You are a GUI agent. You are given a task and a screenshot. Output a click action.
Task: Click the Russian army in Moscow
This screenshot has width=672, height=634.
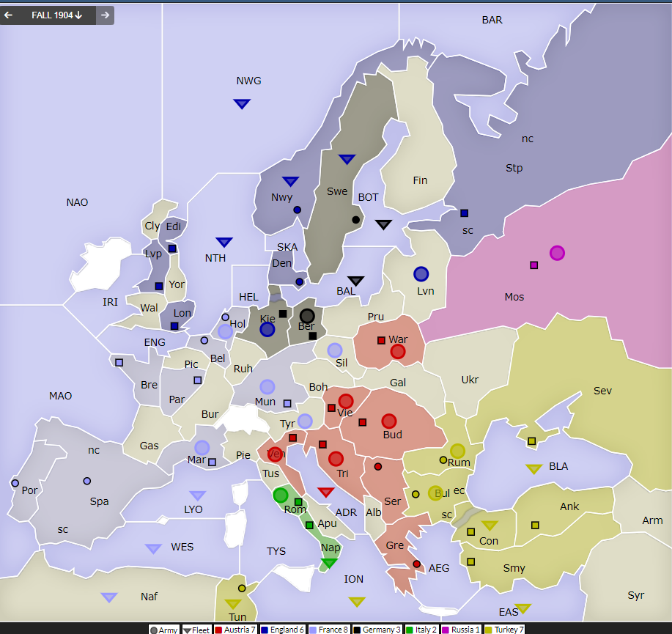pos(557,253)
